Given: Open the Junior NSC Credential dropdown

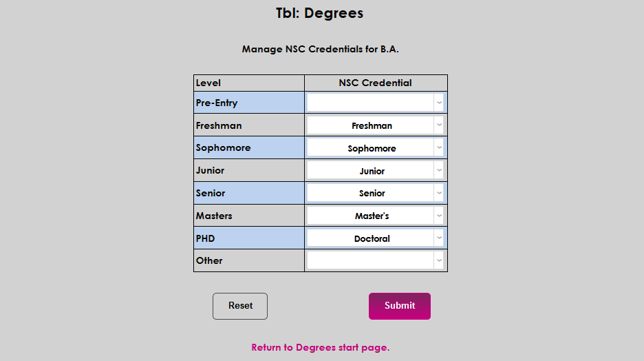Looking at the screenshot, I should point(375,171).
